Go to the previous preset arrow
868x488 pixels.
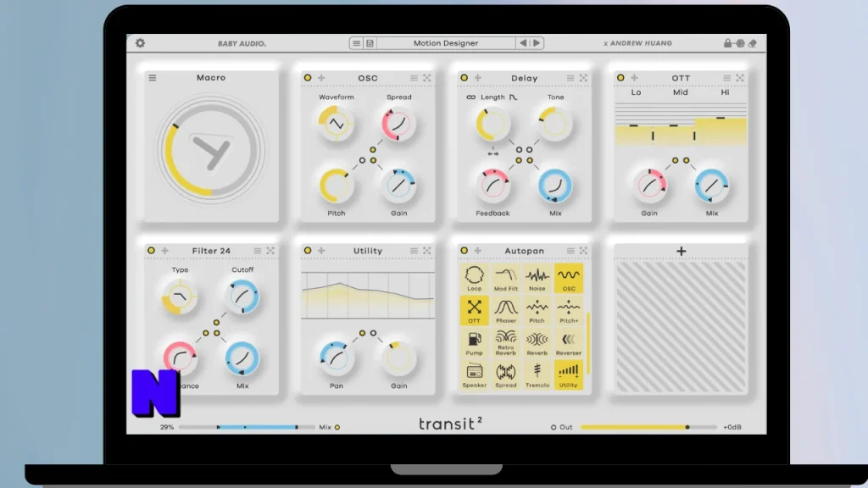(523, 43)
